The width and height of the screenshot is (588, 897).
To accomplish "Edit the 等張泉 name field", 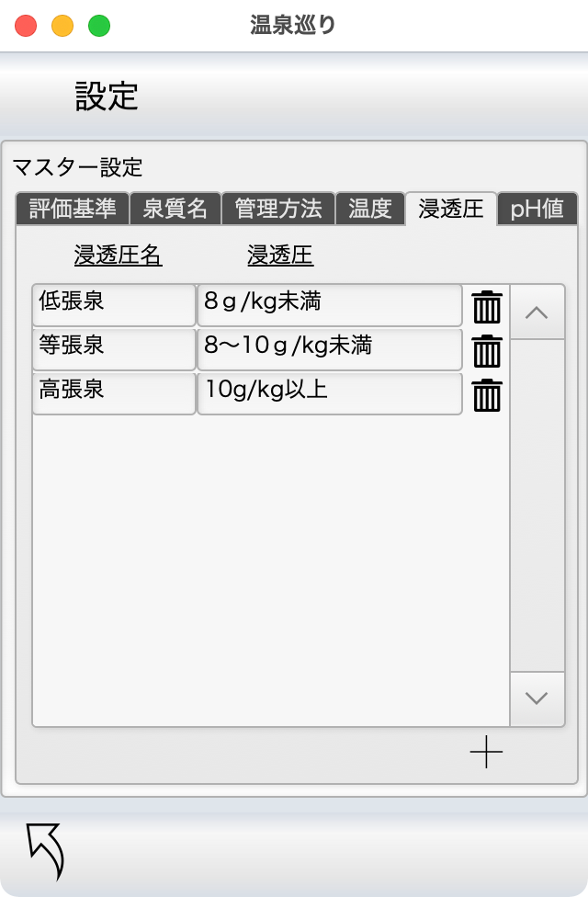I will [114, 349].
